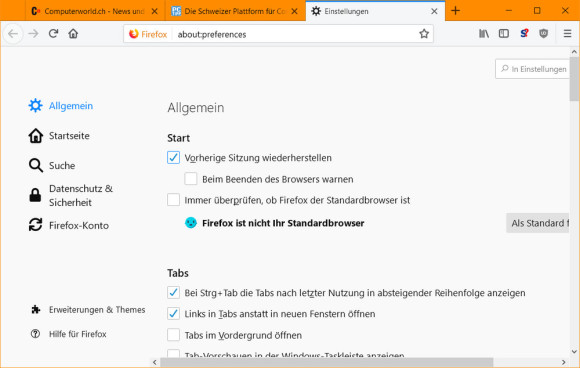Screen dimensions: 580x368
Task: Click the S extension icon in toolbar
Action: pyautogui.click(x=524, y=34)
